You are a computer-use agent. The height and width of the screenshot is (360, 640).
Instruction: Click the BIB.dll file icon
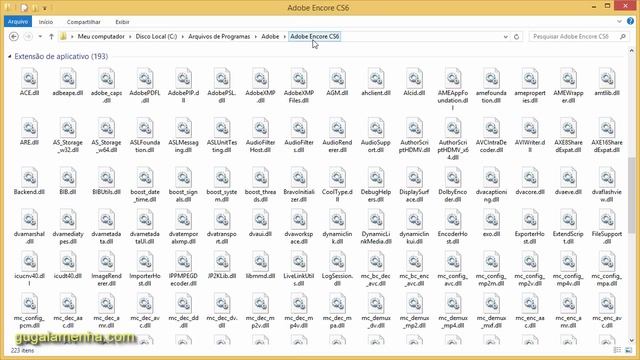68,177
